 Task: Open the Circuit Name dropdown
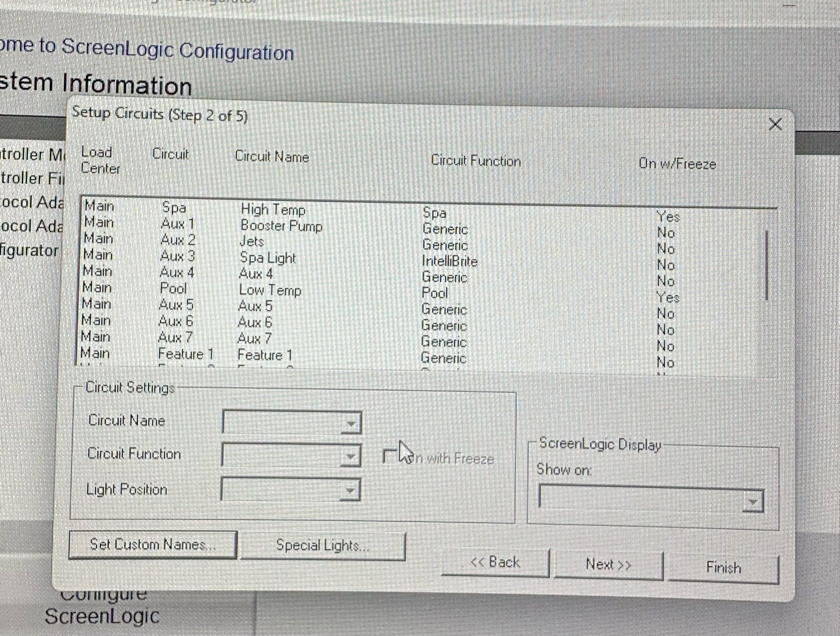point(351,424)
